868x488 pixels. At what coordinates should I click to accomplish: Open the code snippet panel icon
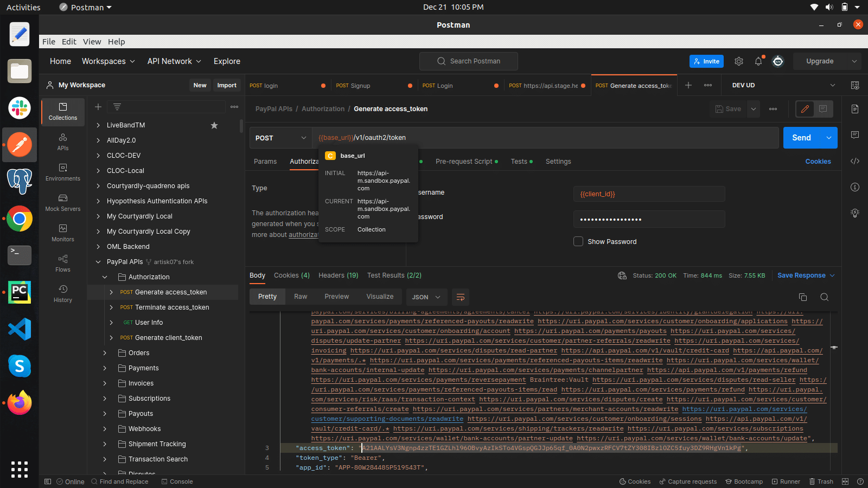pyautogui.click(x=855, y=161)
